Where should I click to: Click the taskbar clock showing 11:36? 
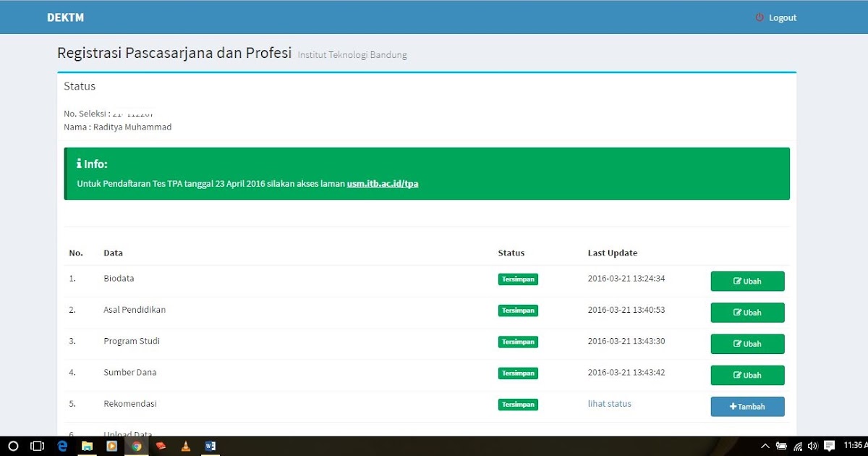tap(855, 446)
